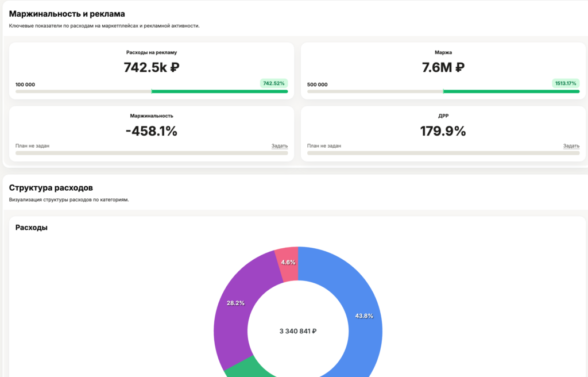Click the 3 340 841 ₽ donut total
The height and width of the screenshot is (377, 588).
tap(298, 331)
